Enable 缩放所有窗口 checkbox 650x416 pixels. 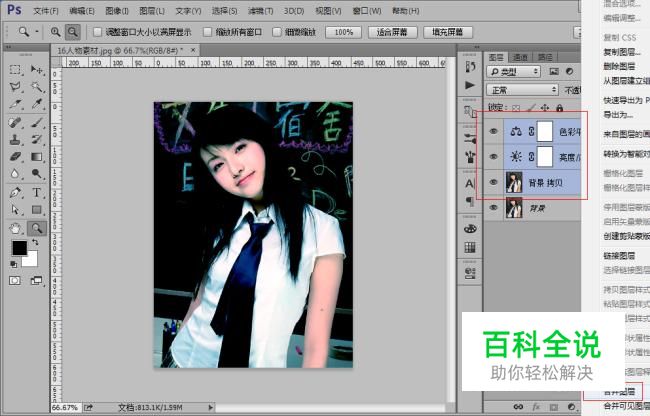pos(208,32)
